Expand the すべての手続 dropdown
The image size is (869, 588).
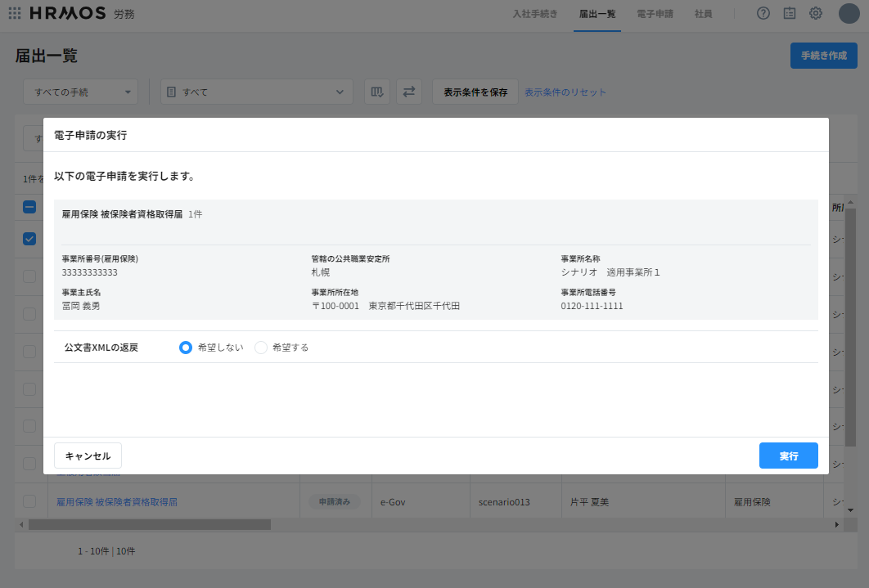coord(80,92)
